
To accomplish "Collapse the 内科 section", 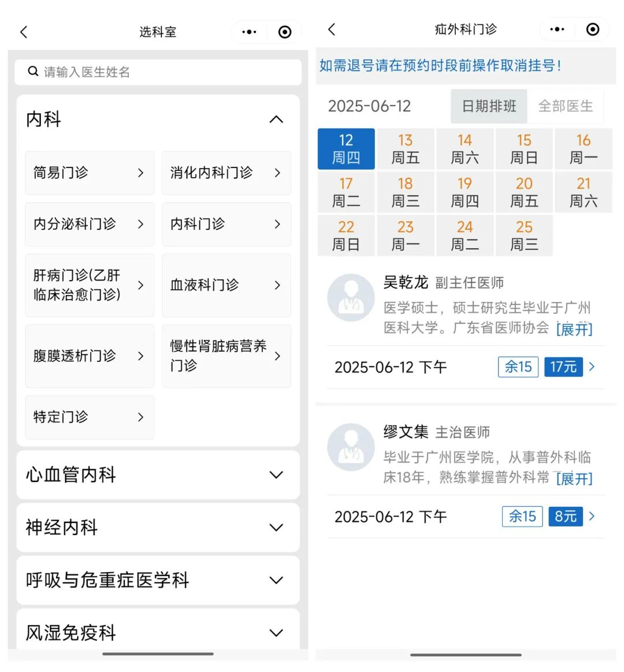I will 276,120.
